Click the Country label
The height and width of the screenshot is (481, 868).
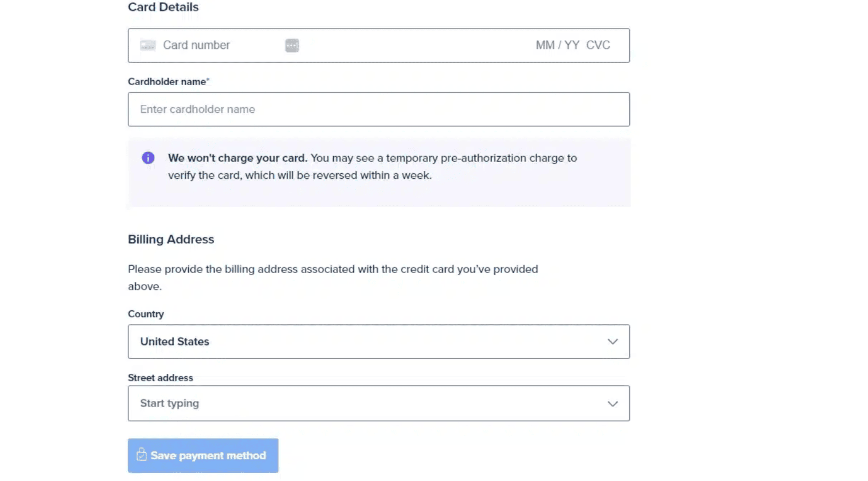click(x=146, y=314)
